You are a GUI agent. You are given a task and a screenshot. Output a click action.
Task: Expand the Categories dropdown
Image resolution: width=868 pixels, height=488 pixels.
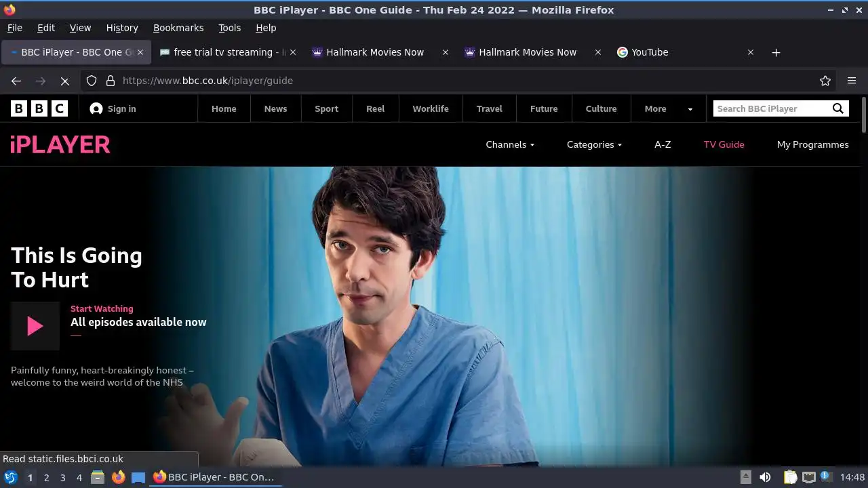(x=595, y=144)
